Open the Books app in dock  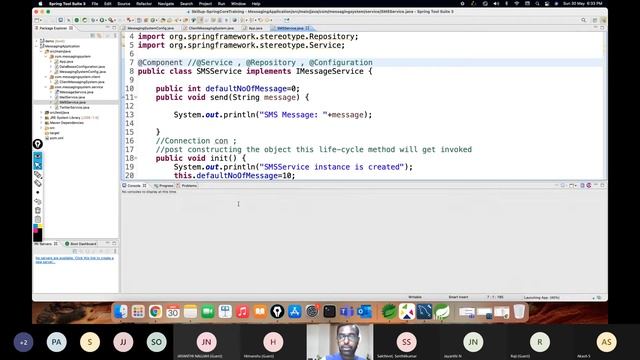click(x=260, y=312)
